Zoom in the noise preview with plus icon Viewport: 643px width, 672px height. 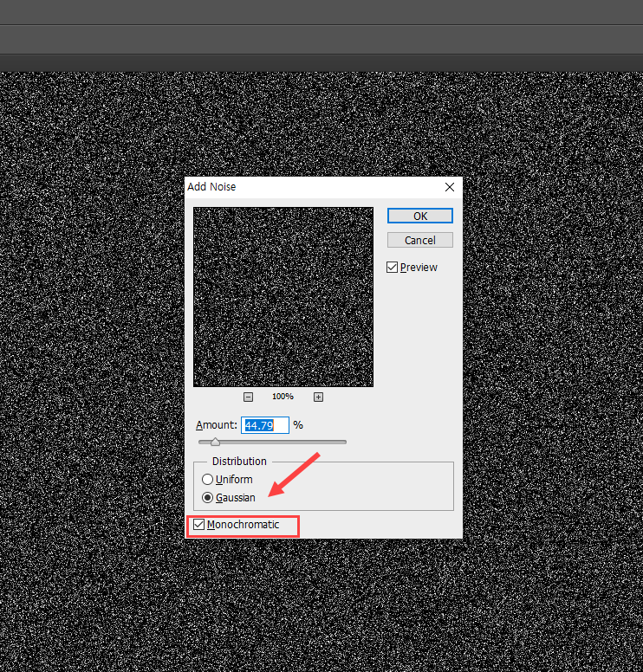coord(318,397)
